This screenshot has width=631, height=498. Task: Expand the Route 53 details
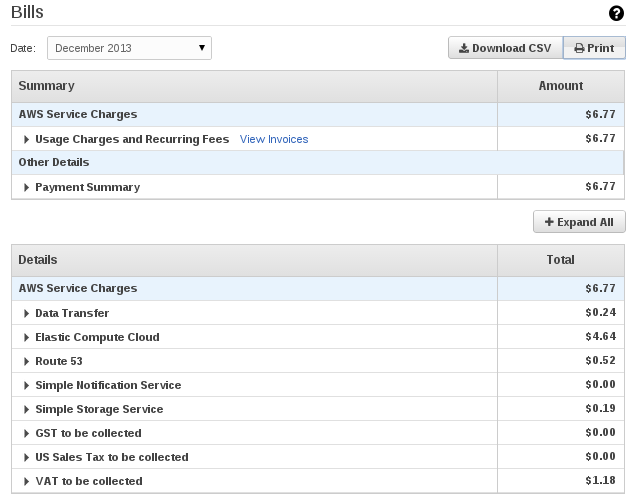point(27,361)
